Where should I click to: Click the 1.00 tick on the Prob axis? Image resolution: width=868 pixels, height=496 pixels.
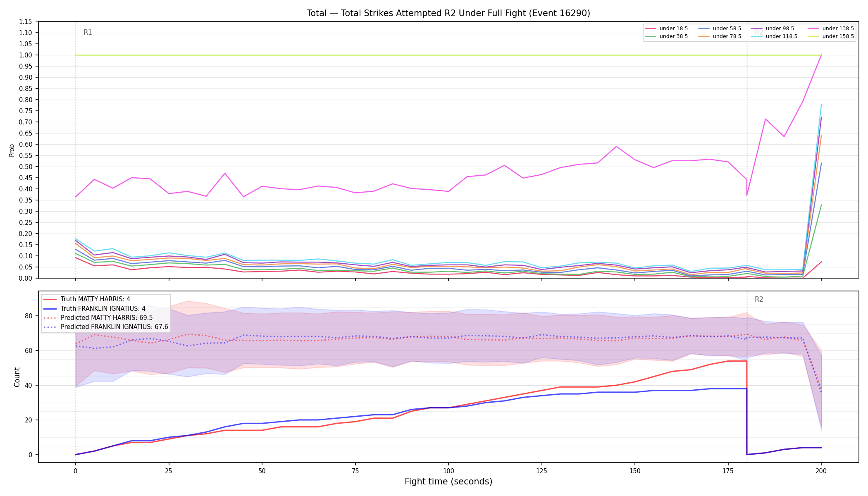(26, 55)
